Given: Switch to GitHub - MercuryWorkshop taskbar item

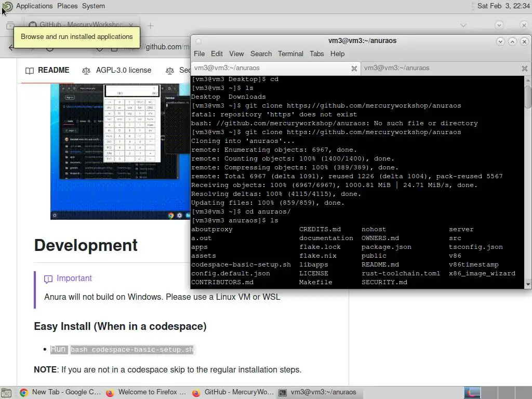Looking at the screenshot, I should (x=233, y=392).
